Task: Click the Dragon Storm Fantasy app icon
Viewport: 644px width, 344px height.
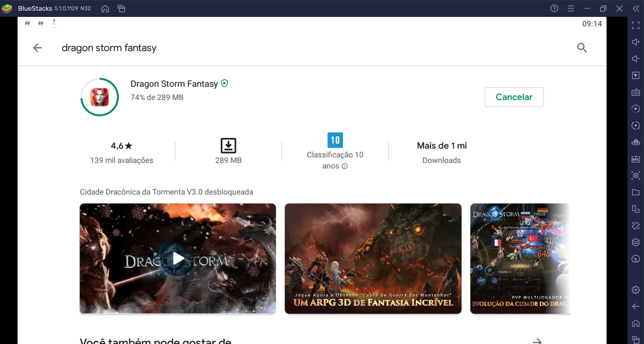Action: pos(100,97)
